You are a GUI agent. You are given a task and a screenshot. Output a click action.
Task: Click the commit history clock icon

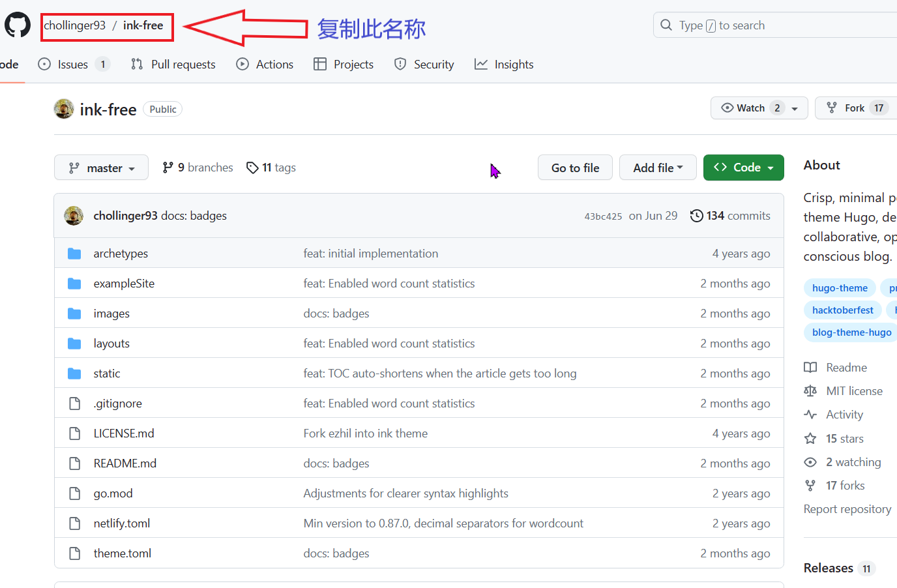[x=696, y=216]
